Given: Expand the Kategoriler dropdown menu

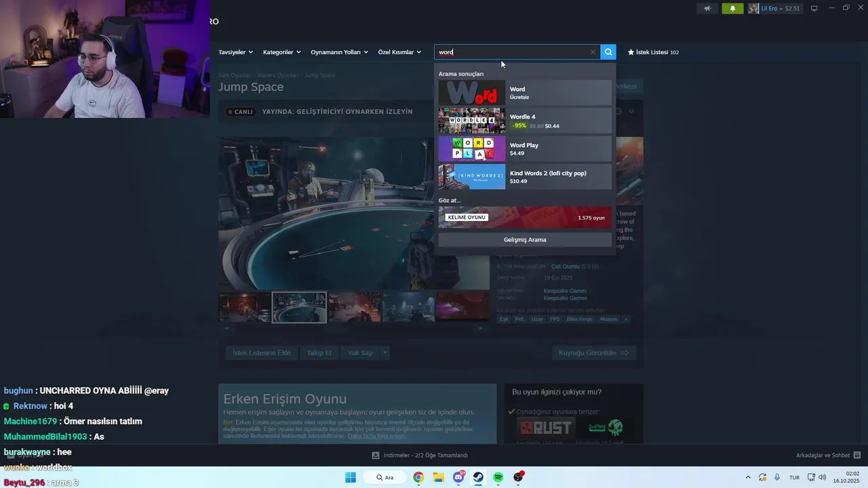Looking at the screenshot, I should point(281,52).
